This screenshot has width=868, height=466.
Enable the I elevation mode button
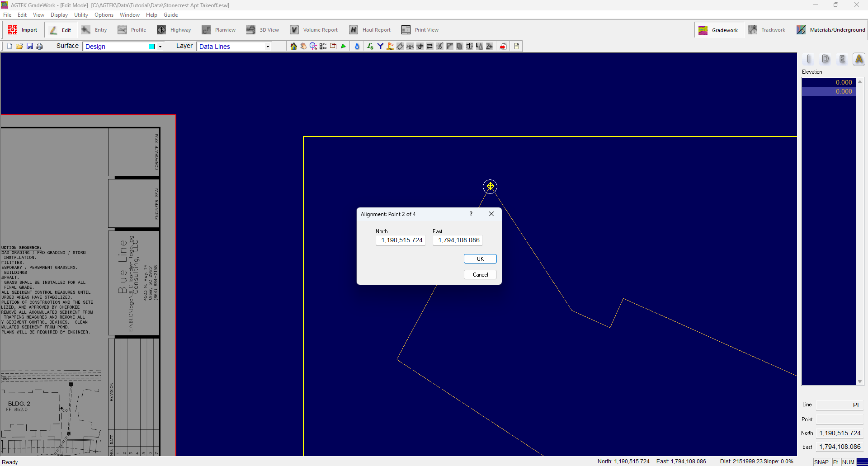pyautogui.click(x=809, y=59)
